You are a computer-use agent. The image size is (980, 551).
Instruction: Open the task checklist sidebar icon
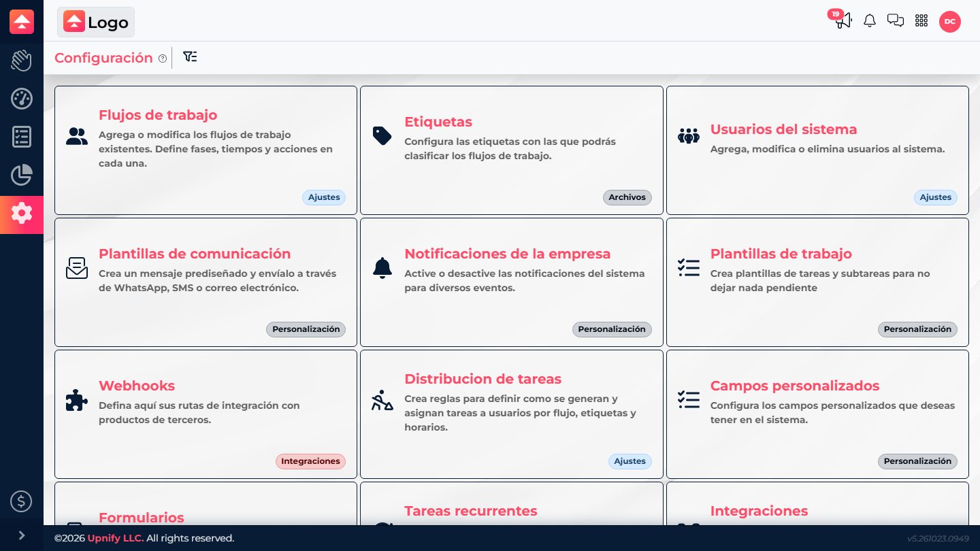(x=22, y=137)
